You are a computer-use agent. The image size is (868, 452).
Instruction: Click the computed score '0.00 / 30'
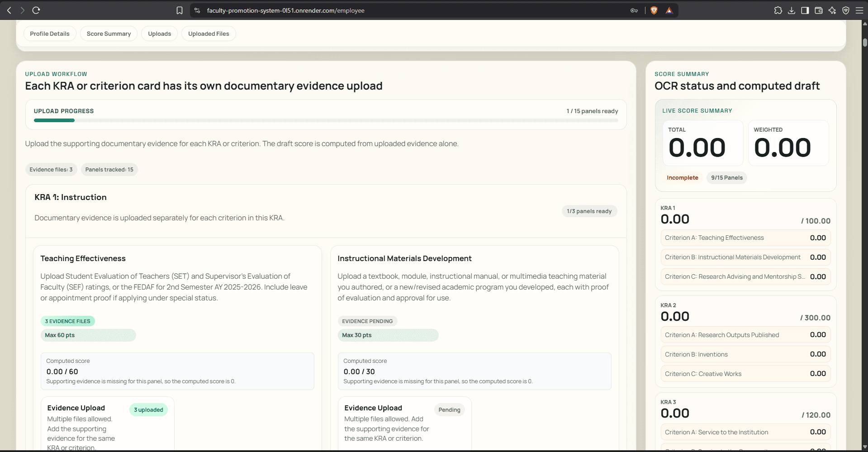point(359,371)
